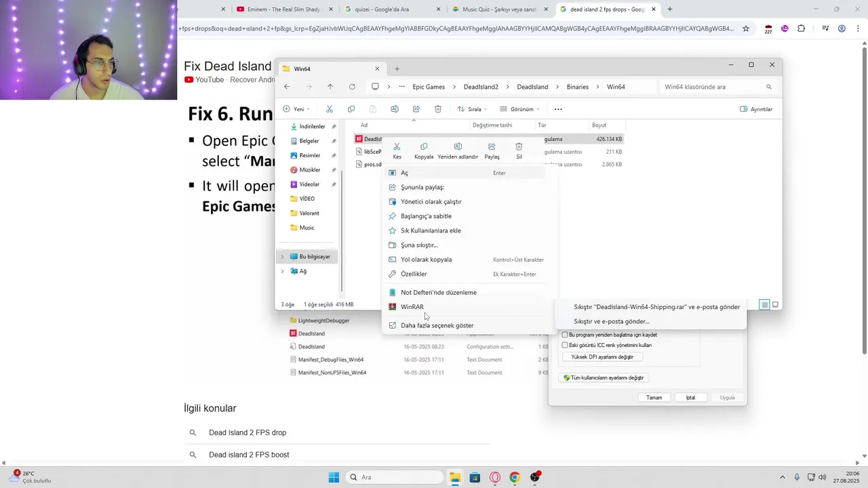The width and height of the screenshot is (868, 488).
Task: Click the Kes (cut) icon in context menu
Action: (397, 146)
